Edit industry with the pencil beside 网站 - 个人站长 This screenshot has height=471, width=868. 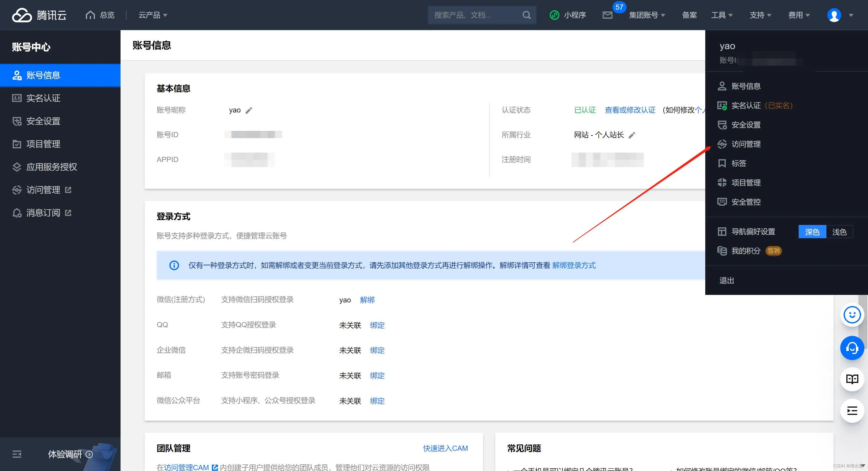click(632, 135)
